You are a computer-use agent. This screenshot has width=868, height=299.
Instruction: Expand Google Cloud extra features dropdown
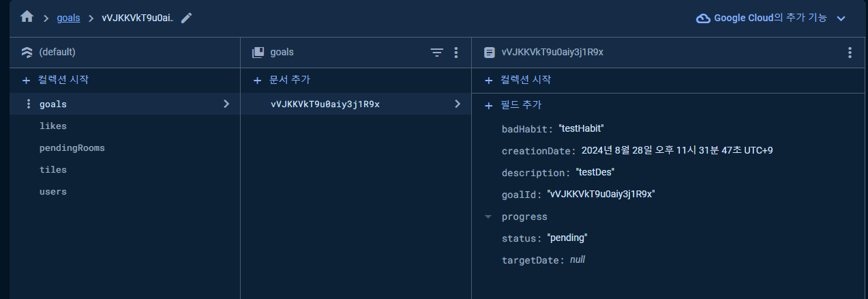841,18
